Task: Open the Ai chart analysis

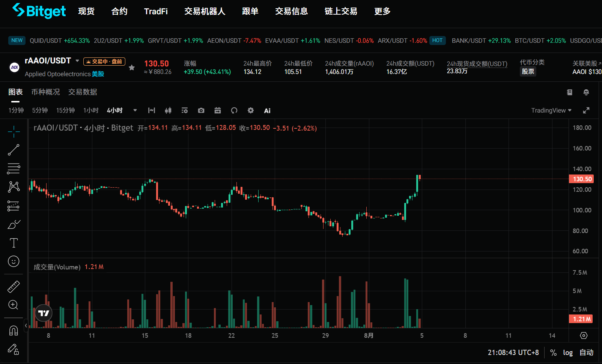Action: [x=267, y=110]
